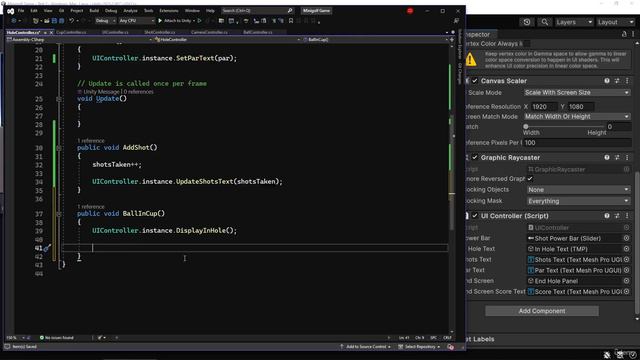Switch to the CupController.cs tab
640x360 pixels.
(71, 32)
